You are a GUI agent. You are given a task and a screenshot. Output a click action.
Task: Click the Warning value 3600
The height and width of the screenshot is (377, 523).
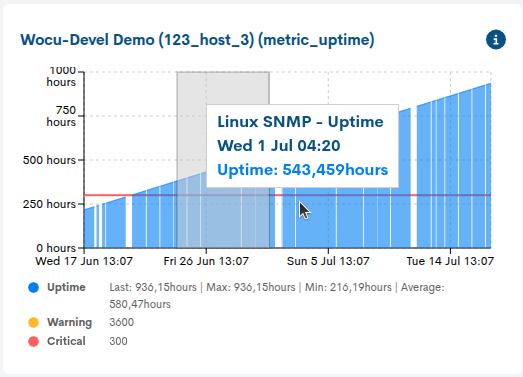(x=121, y=322)
